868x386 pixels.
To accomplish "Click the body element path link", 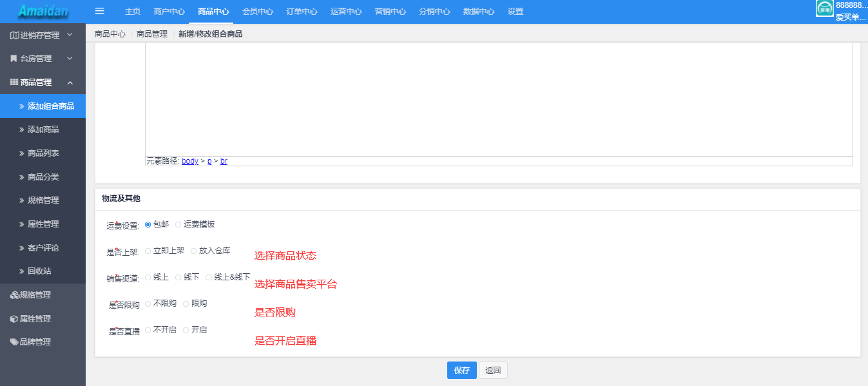I will coord(190,161).
